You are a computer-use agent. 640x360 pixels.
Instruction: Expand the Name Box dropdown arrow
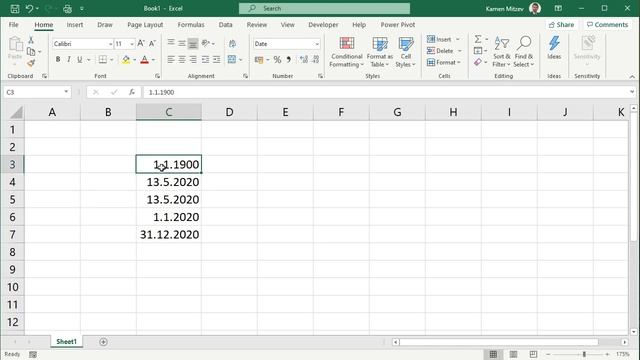pos(66,92)
